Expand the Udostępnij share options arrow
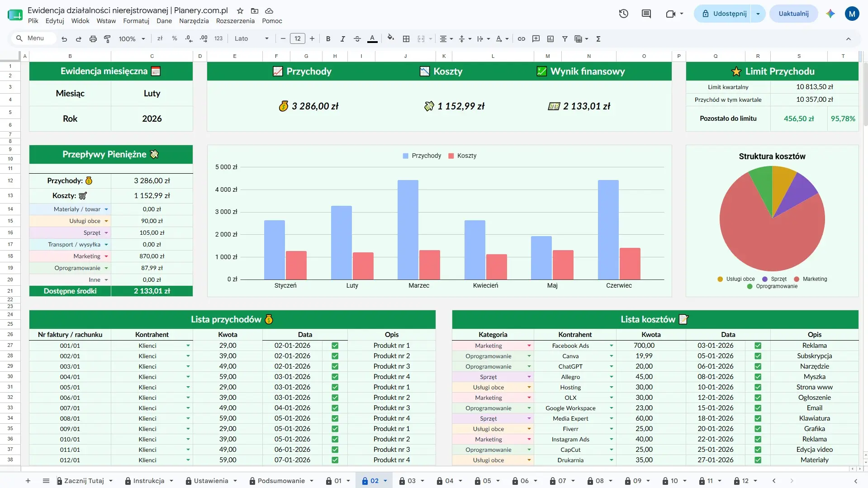The image size is (868, 488). coord(758,14)
